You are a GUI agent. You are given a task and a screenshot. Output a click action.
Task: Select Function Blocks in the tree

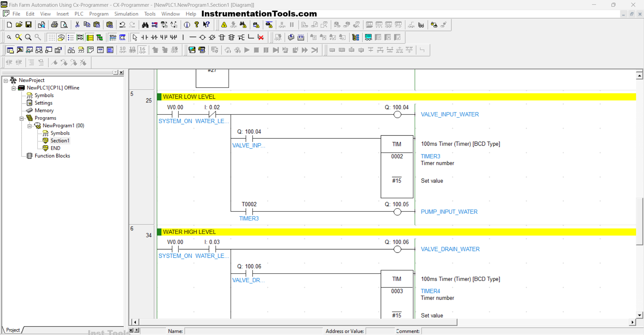(52, 156)
